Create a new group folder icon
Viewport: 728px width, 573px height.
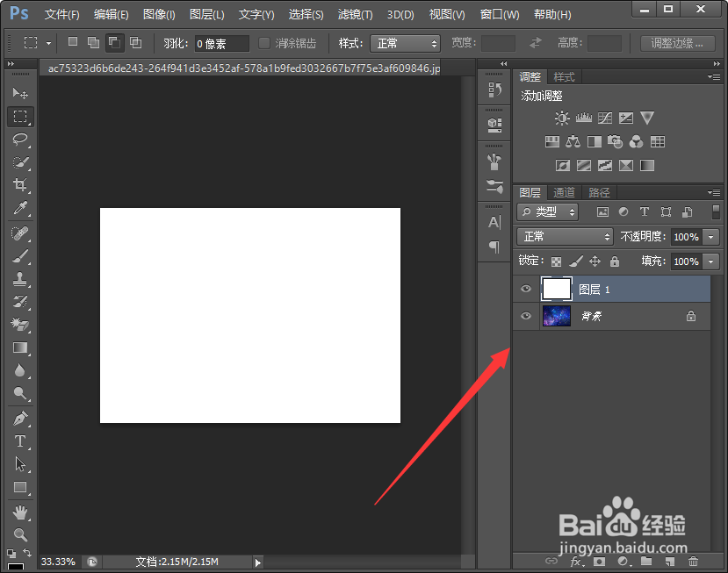[646, 562]
